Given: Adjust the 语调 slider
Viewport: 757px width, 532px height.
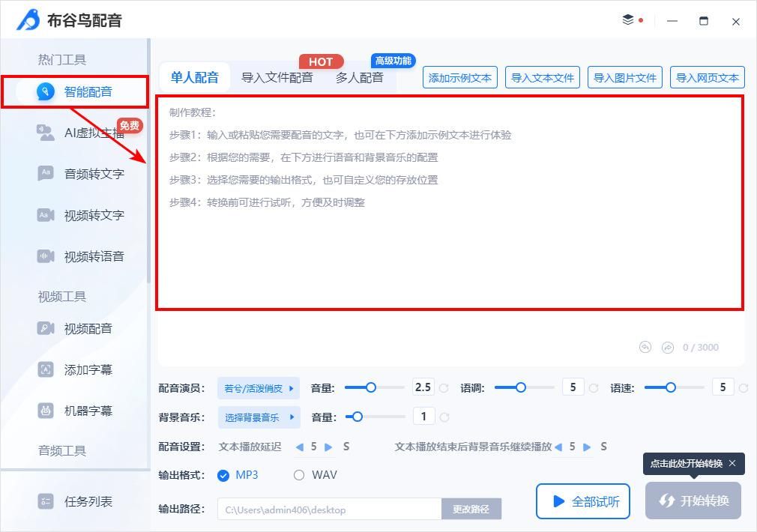Looking at the screenshot, I should pyautogui.click(x=525, y=387).
